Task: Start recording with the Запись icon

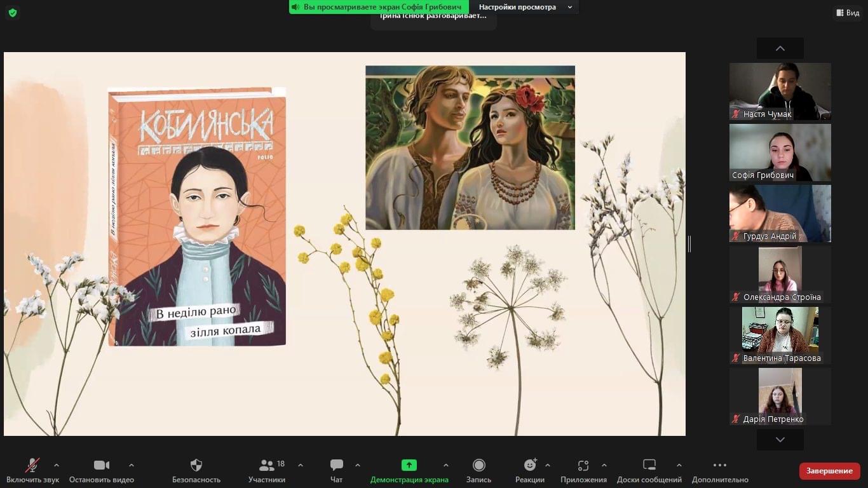Action: point(479,465)
